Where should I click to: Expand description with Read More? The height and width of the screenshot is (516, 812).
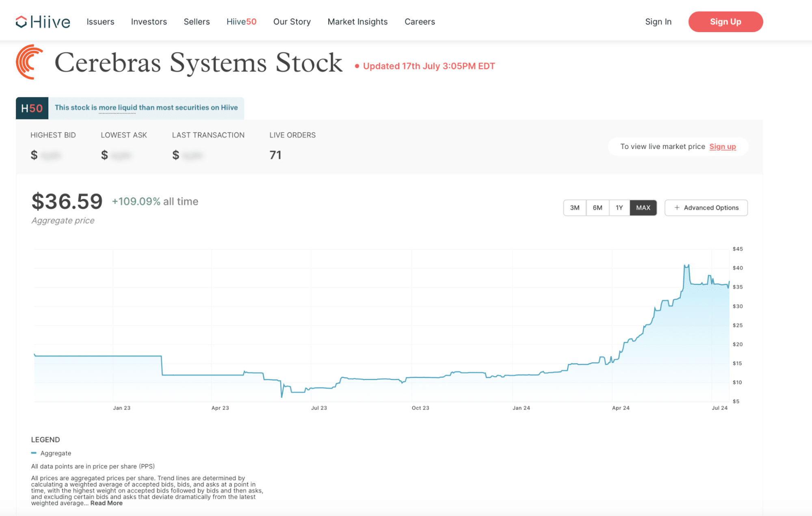tap(106, 503)
